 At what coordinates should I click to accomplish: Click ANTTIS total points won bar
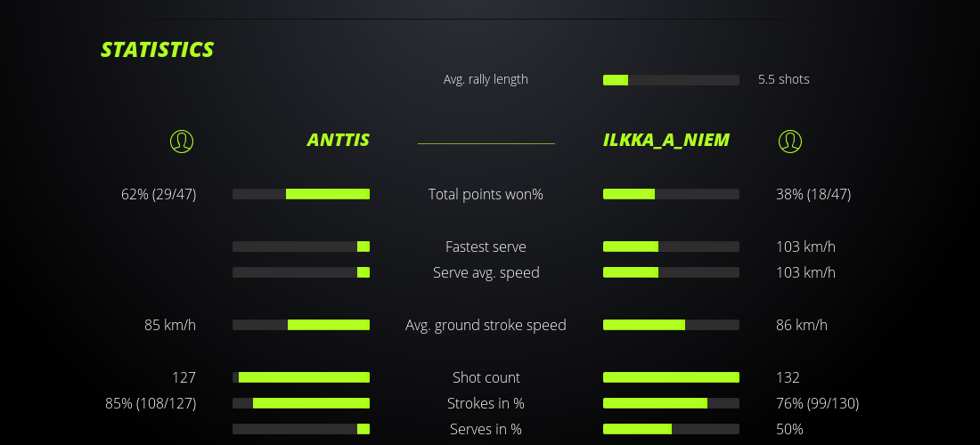coord(301,194)
